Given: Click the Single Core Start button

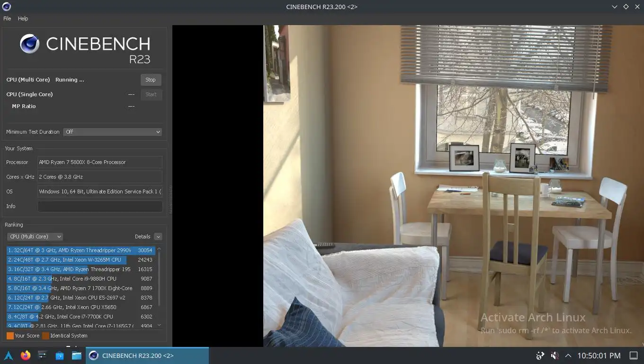Looking at the screenshot, I should pyautogui.click(x=151, y=94).
